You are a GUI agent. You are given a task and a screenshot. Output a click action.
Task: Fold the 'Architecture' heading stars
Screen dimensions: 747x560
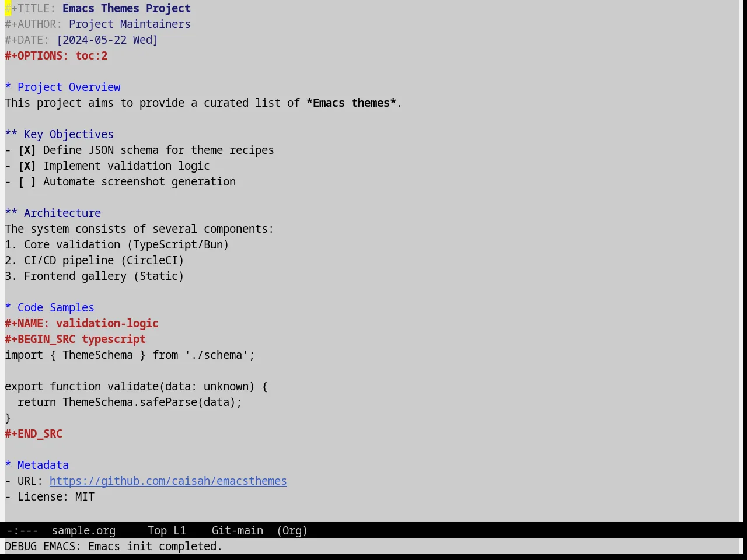(x=11, y=213)
